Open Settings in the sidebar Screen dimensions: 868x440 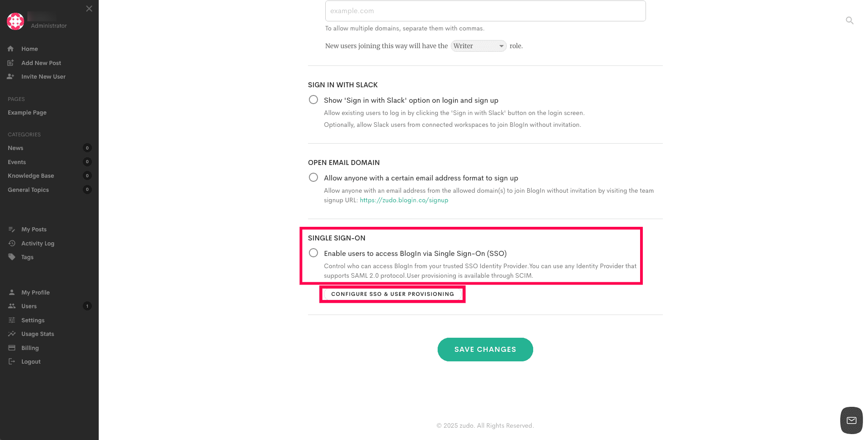[33, 320]
